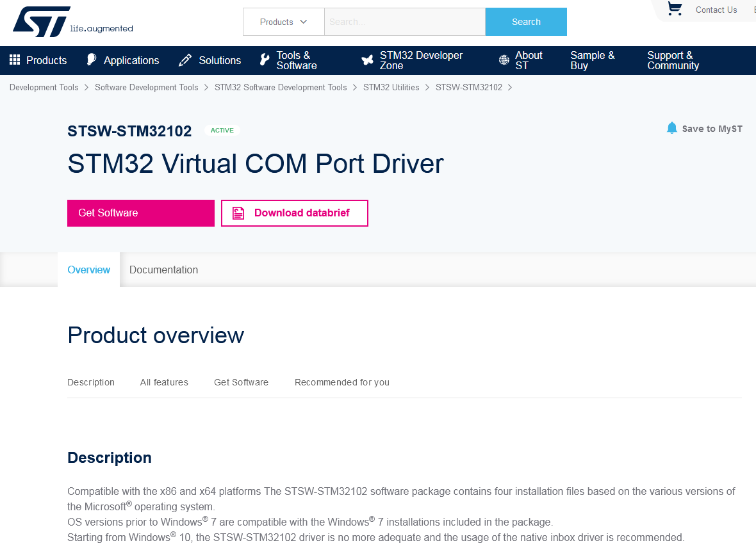Open the Contact Us link
The image size is (756, 557).
716,10
